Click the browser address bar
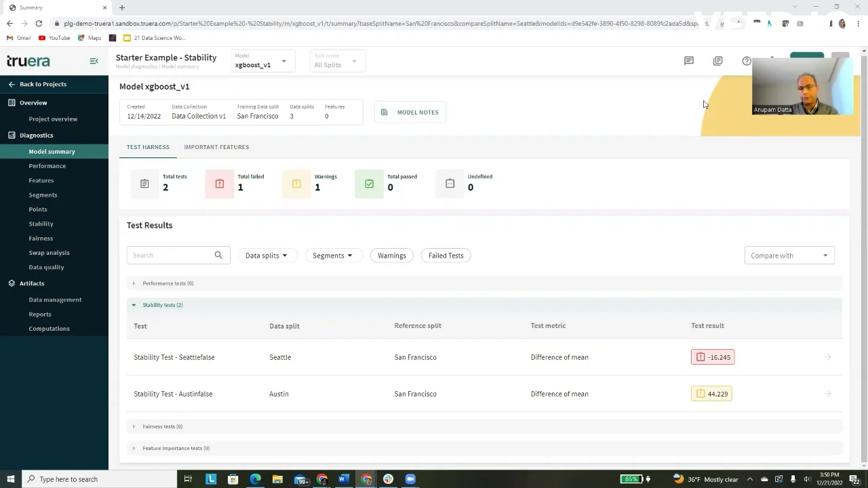 381,23
